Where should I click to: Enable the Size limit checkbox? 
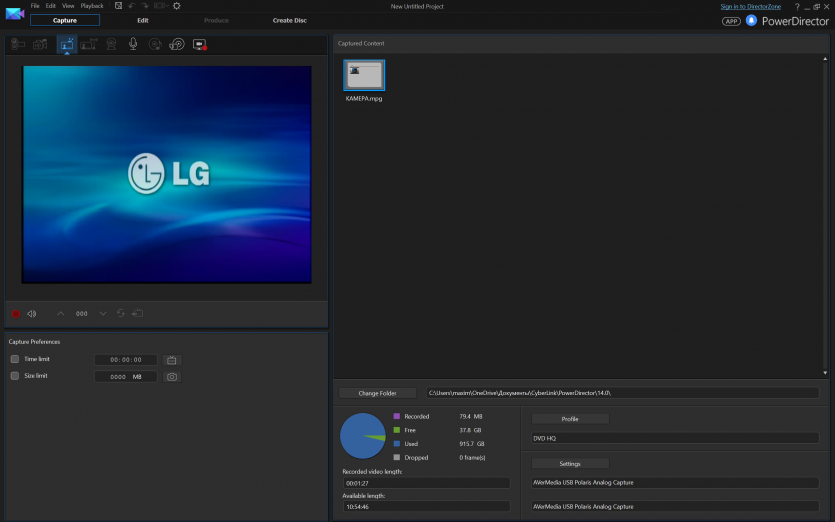coord(15,376)
